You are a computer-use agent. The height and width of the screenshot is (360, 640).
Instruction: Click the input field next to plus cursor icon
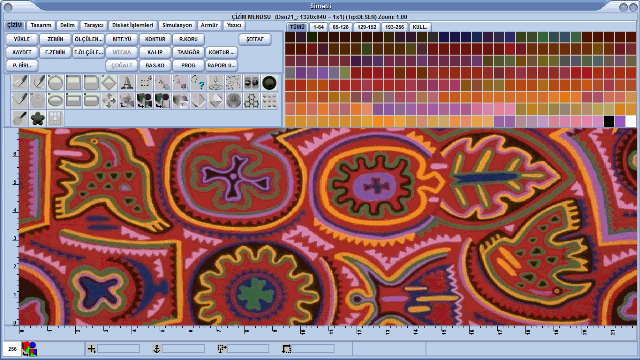119,349
